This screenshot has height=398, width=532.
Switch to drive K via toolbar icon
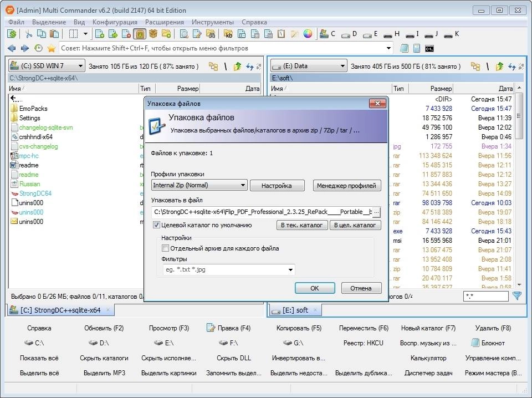pyautogui.click(x=451, y=34)
